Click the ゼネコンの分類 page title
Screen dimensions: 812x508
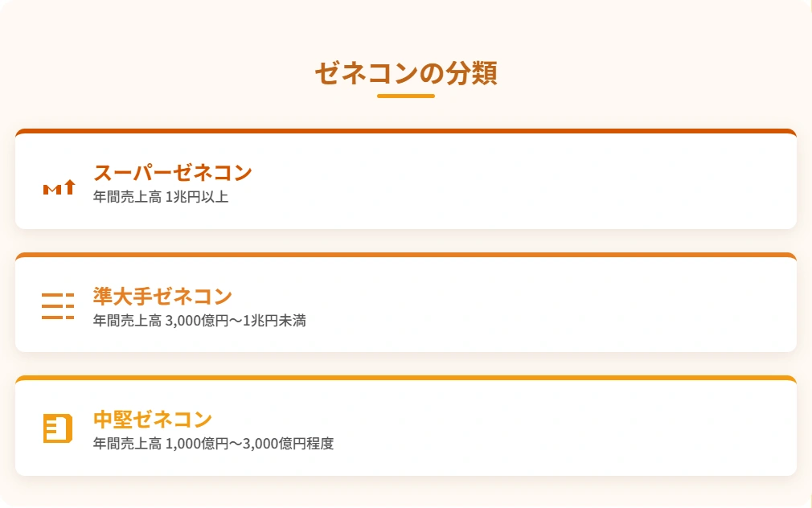coord(406,72)
